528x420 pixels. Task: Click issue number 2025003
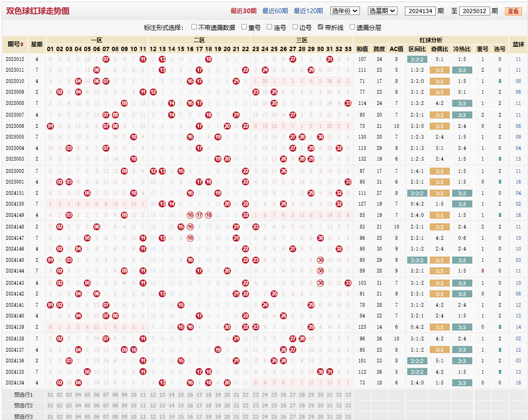click(15, 159)
